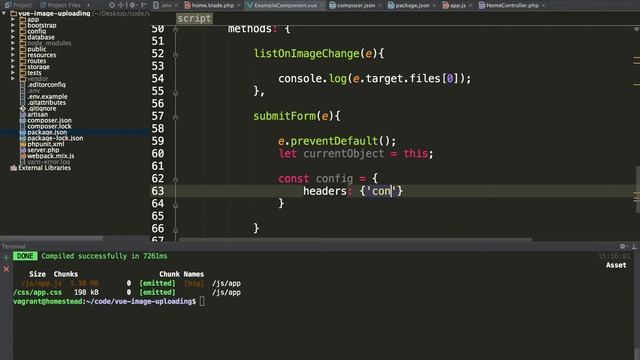640x360 pixels.
Task: Toggle fold end marker at line 66
Action: click(176, 230)
